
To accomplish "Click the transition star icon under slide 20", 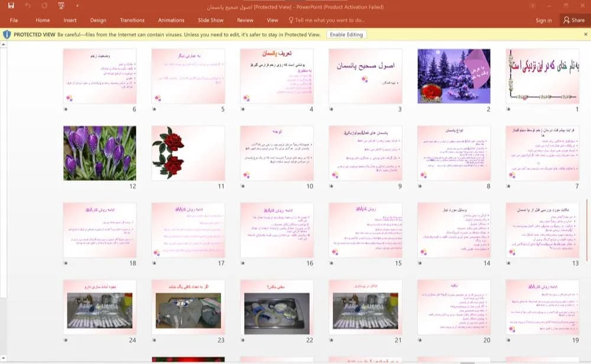I will tap(420, 340).
